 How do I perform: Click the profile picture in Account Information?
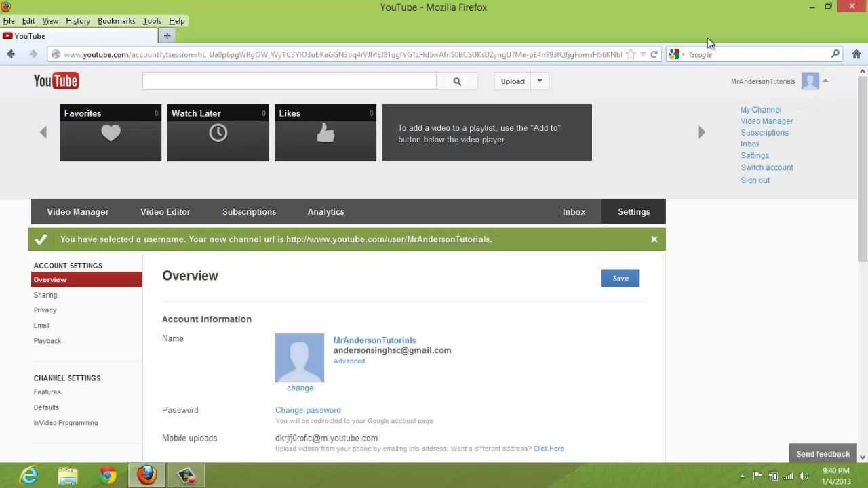coord(300,358)
